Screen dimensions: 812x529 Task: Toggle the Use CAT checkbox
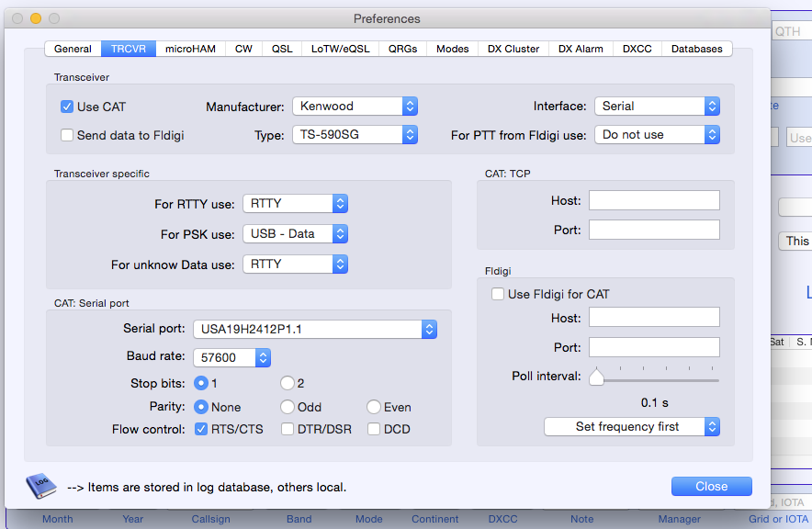coord(67,107)
